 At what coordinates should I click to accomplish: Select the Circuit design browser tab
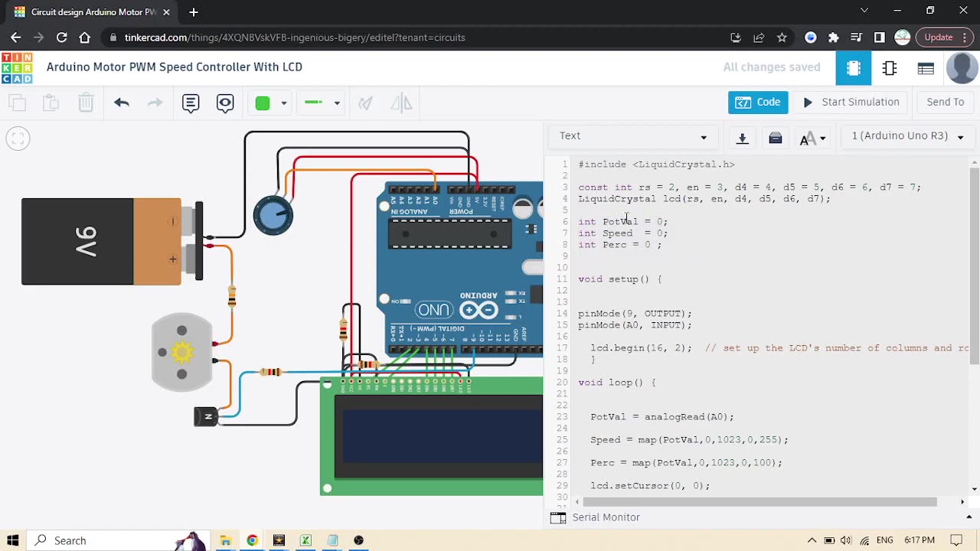[92, 12]
